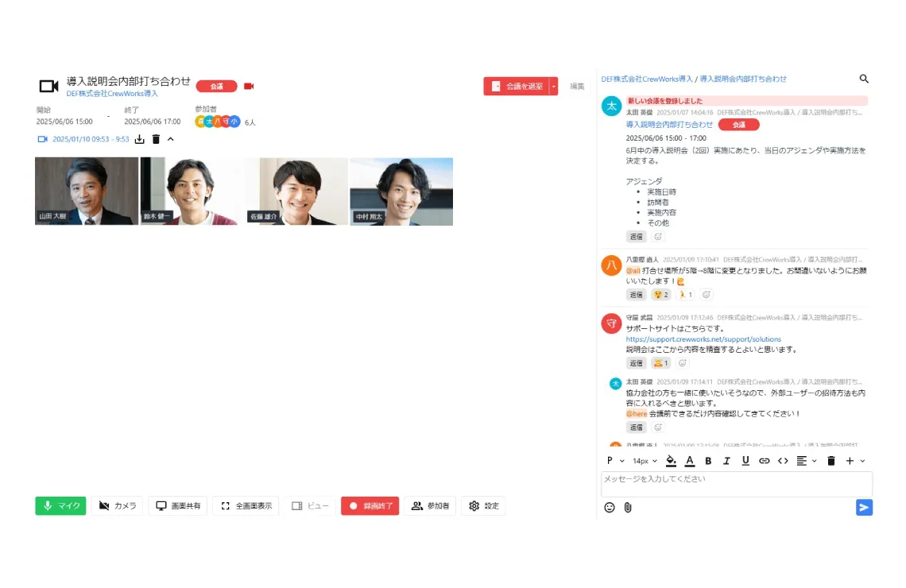The width and height of the screenshot is (906, 588).
Task: Insert a code block with the code icon
Action: pos(783,461)
